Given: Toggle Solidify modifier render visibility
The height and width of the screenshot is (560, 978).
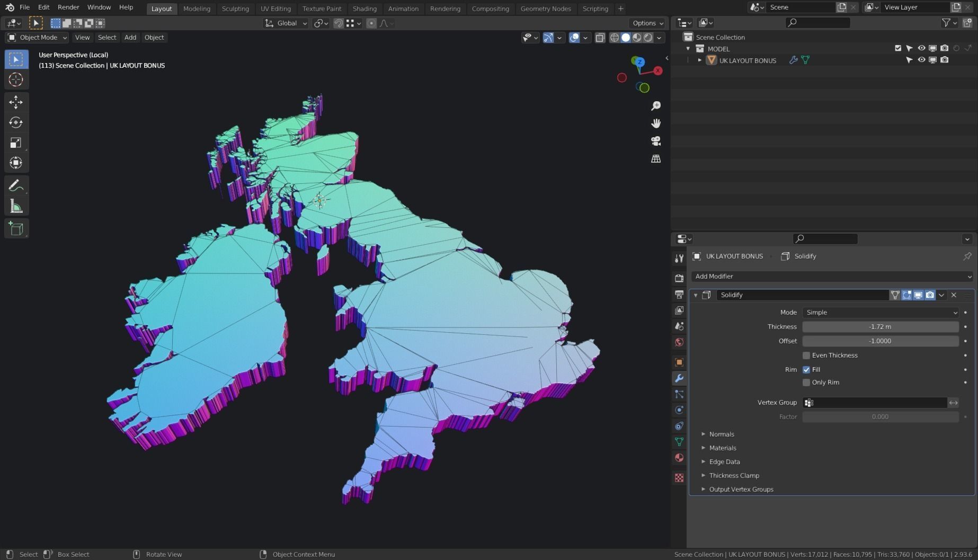Looking at the screenshot, I should 930,295.
